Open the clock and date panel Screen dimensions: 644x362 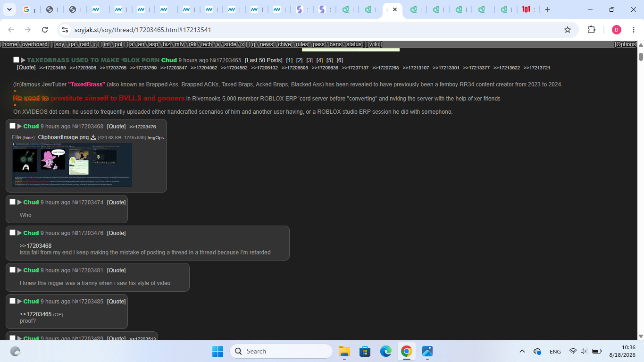pos(622,351)
